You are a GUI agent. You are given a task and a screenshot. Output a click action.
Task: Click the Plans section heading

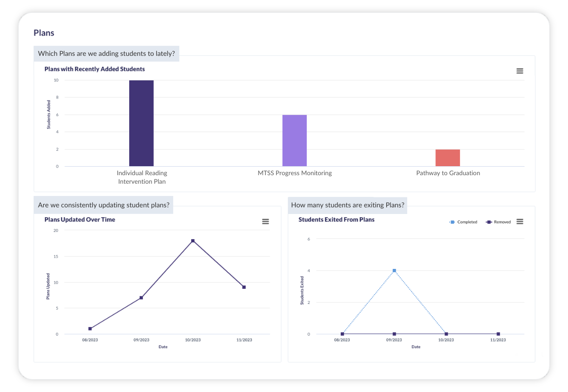click(44, 33)
